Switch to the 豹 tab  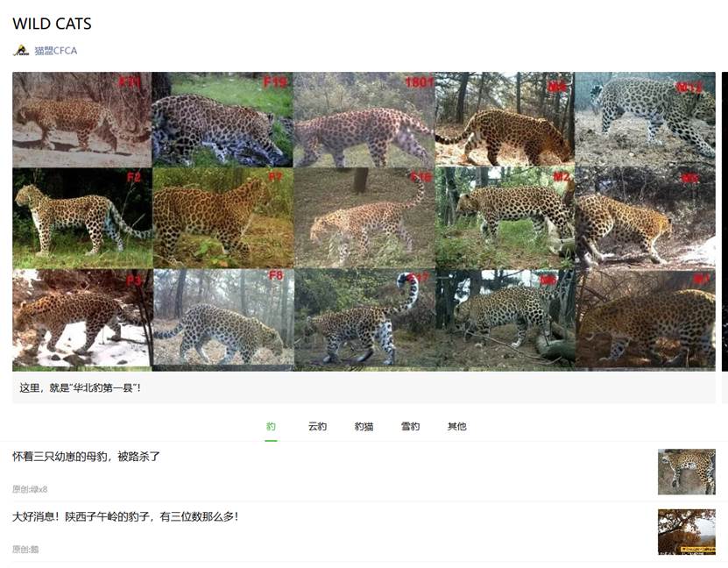pos(272,426)
